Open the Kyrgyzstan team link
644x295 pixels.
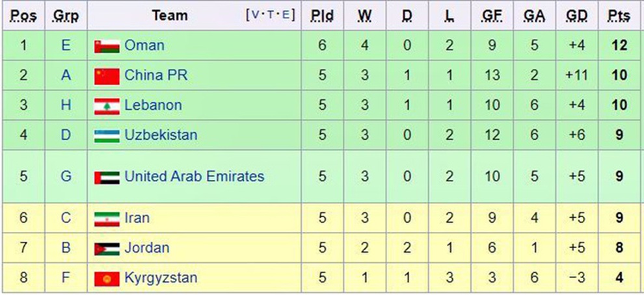(x=161, y=277)
